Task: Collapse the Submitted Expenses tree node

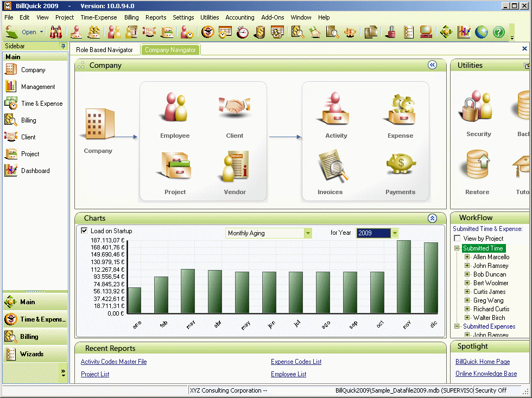Action: coord(457,326)
